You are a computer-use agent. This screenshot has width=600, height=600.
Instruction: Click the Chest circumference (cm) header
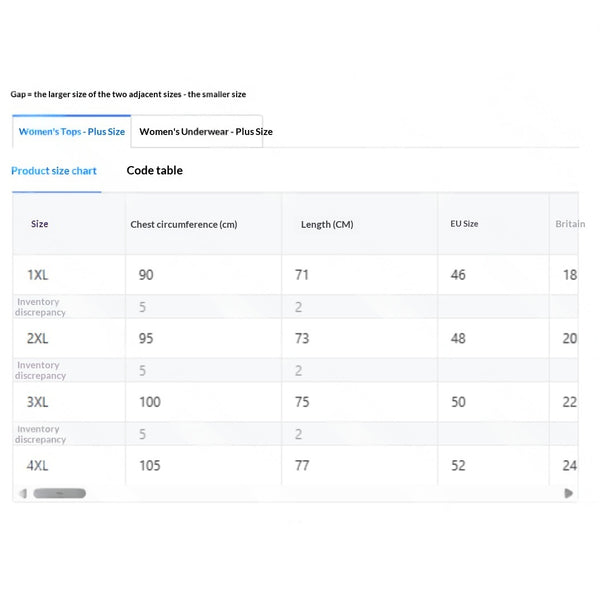click(x=184, y=224)
